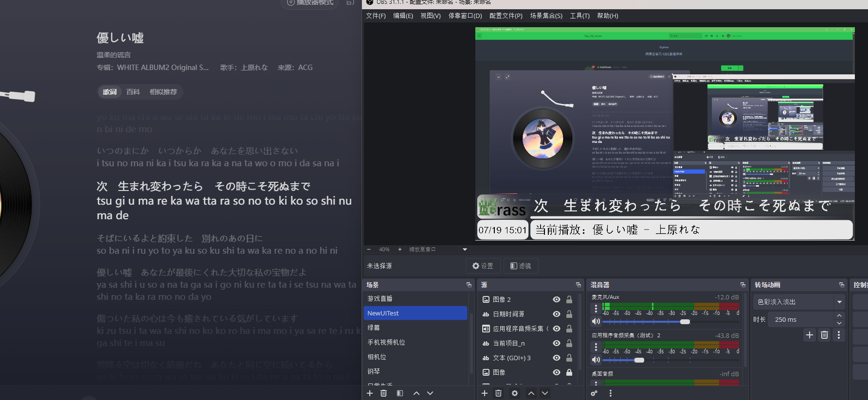Click the 滤镜 button for source
The width and height of the screenshot is (868, 400).
pyautogui.click(x=521, y=266)
